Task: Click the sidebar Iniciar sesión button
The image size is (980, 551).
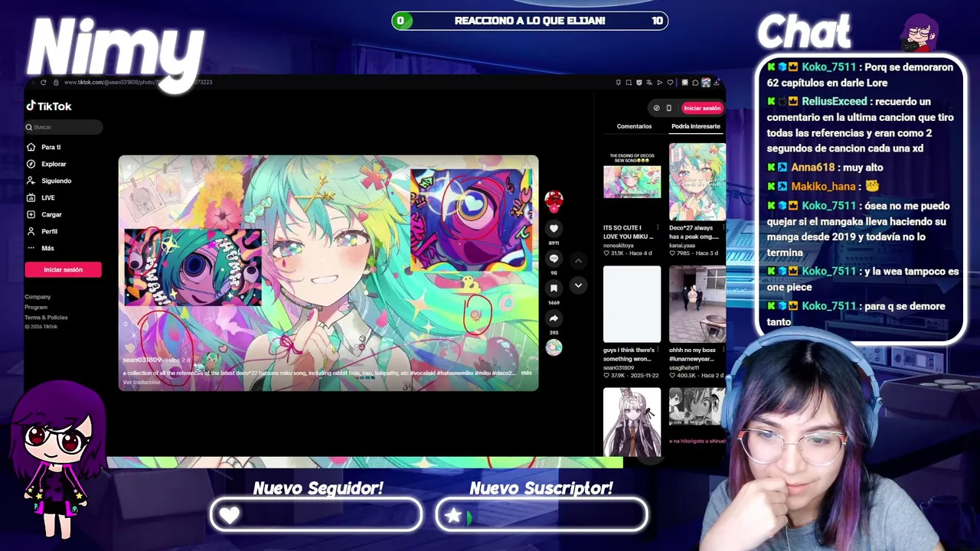Action: [63, 269]
